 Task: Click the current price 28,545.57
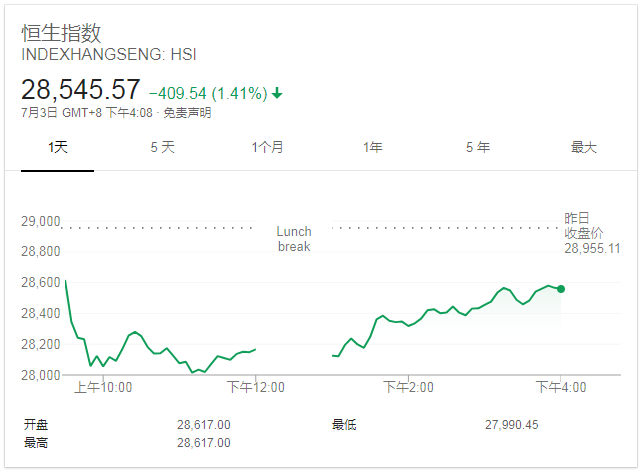[x=80, y=90]
